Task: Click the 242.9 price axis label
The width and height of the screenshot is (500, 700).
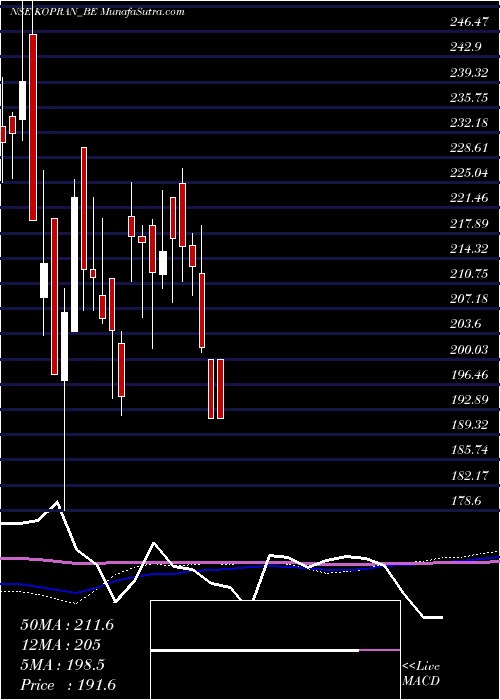Action: [x=465, y=47]
